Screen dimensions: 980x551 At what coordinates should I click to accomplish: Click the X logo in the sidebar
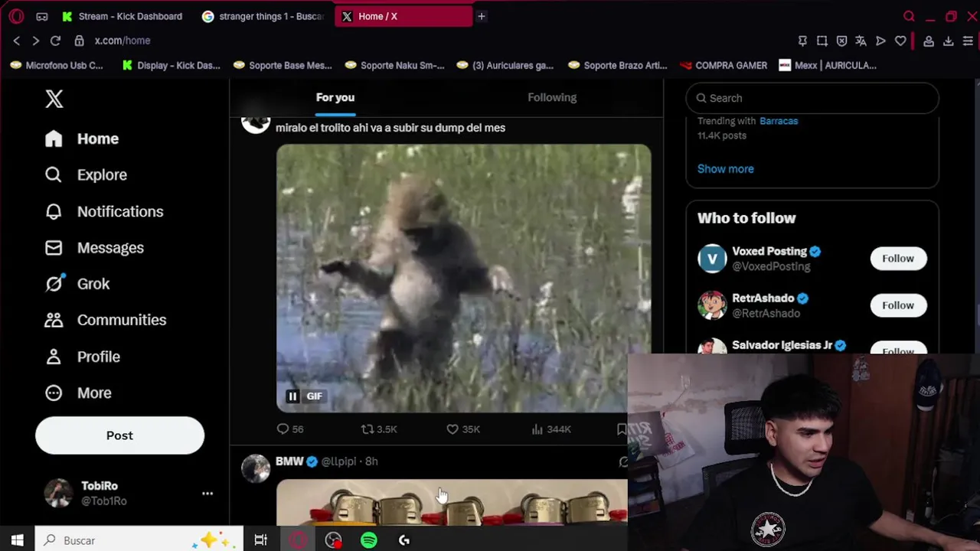click(x=54, y=99)
